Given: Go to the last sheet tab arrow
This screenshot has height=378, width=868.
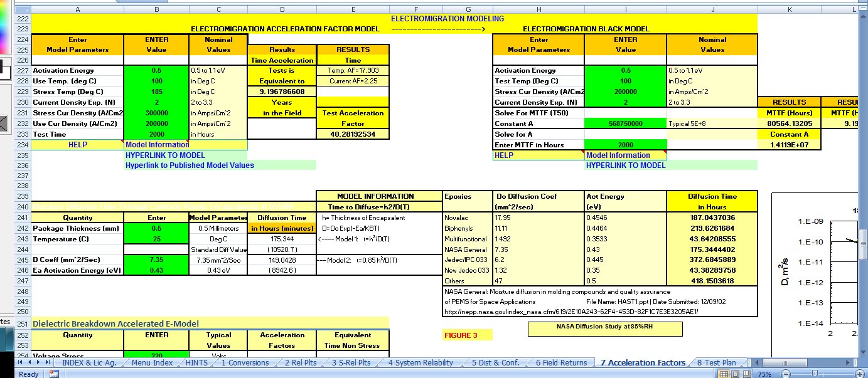Looking at the screenshot, I should (48, 362).
